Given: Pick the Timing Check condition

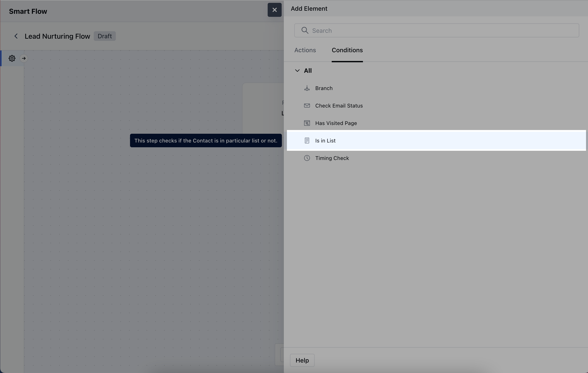Looking at the screenshot, I should point(332,158).
